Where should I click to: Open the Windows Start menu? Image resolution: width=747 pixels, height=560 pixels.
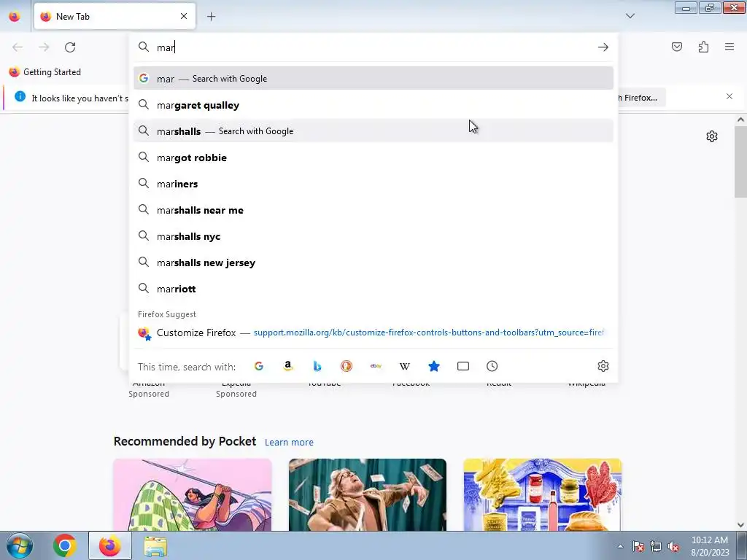(19, 545)
